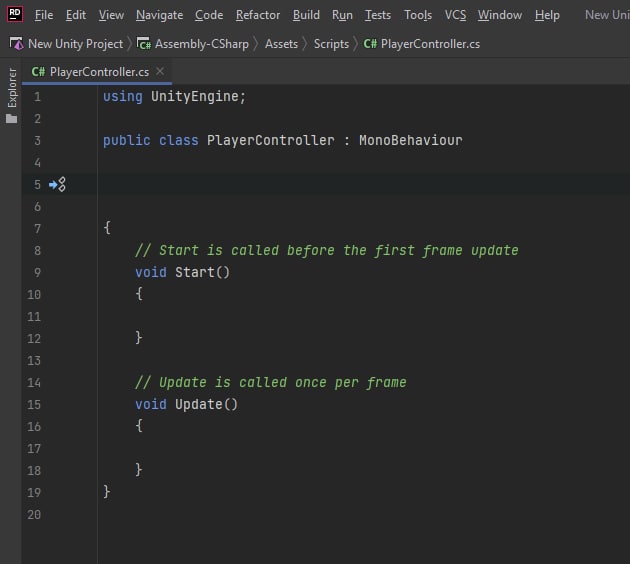Select the PlayerController.cs editor tab
This screenshot has height=564, width=630.
(x=99, y=72)
